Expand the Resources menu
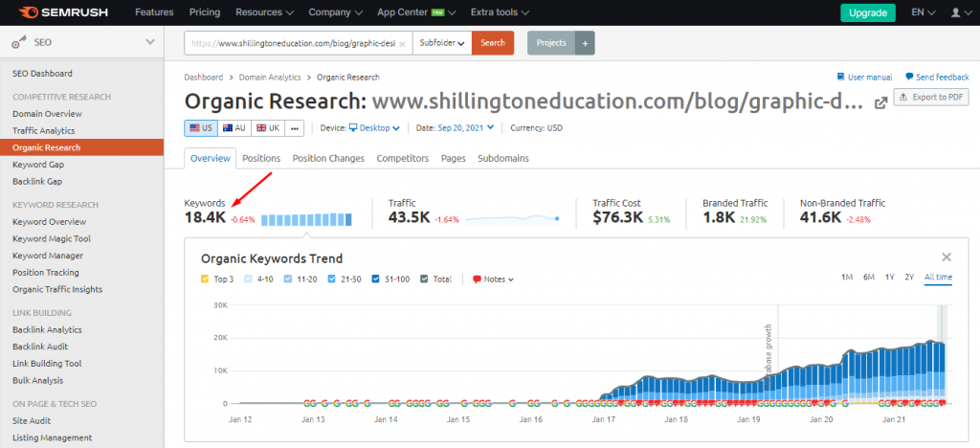This screenshot has height=448, width=980. pos(264,12)
